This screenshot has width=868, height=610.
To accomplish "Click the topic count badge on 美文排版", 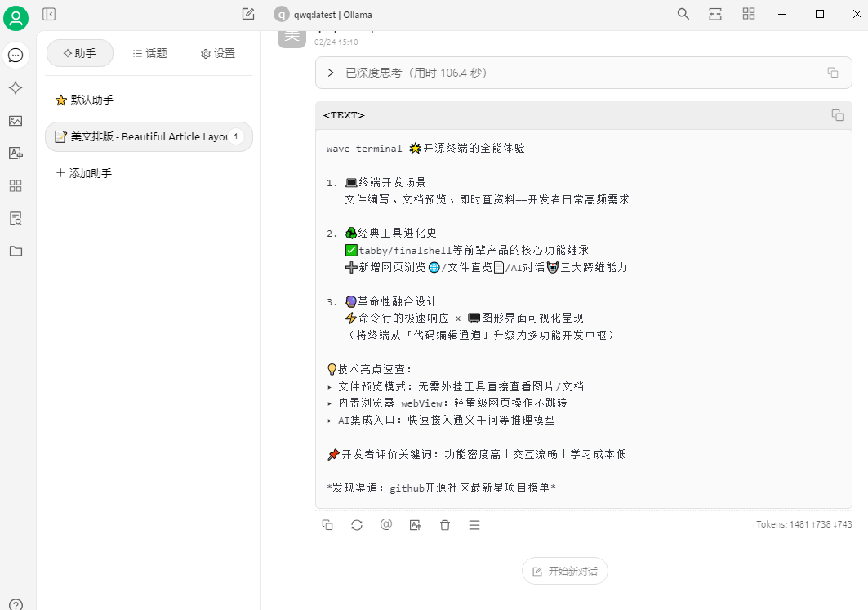I will [236, 136].
